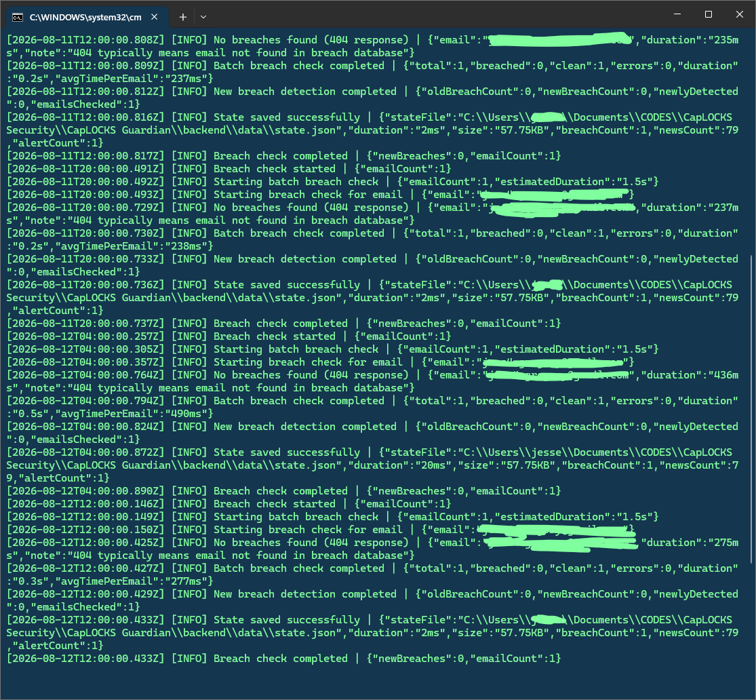Close the terminal window
Screen dimensions: 756x700
point(740,14)
